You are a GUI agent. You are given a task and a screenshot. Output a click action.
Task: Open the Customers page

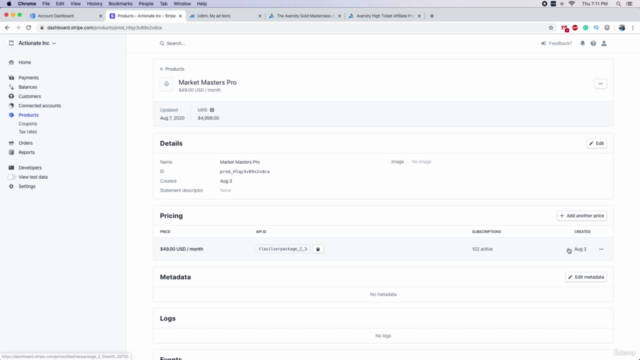click(x=29, y=96)
